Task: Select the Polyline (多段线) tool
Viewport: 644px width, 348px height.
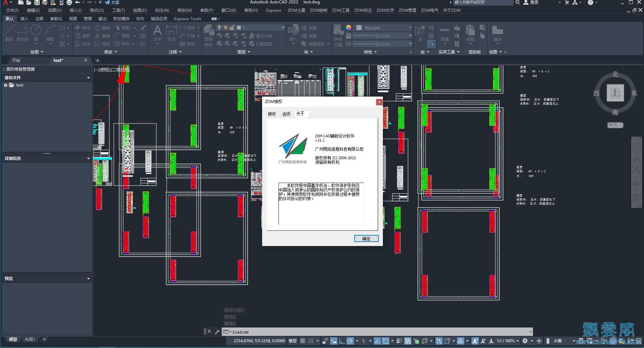Action: [23, 33]
